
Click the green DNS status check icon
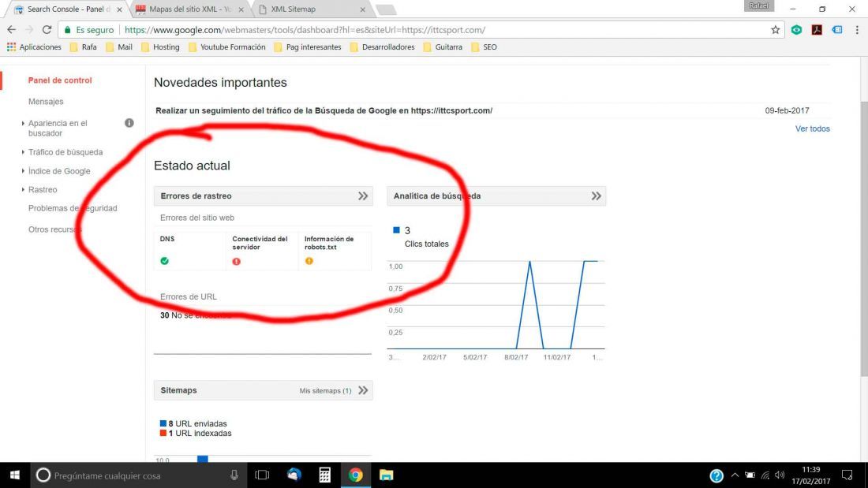164,261
